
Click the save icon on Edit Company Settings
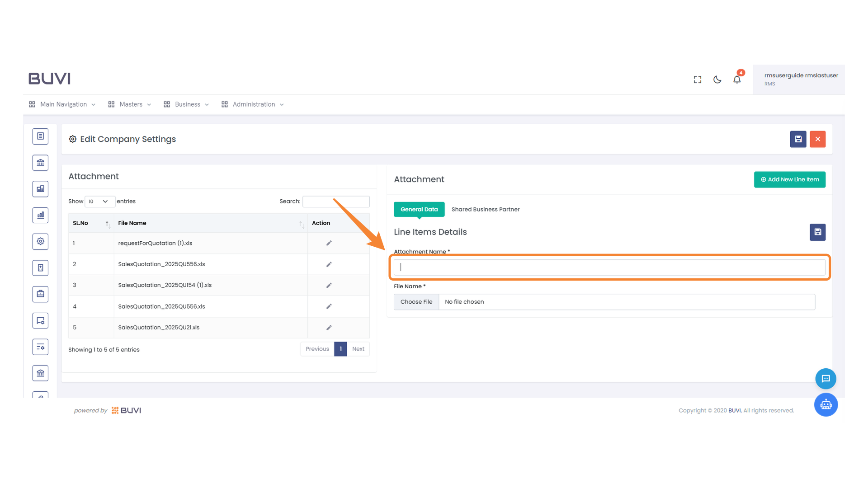coord(798,139)
